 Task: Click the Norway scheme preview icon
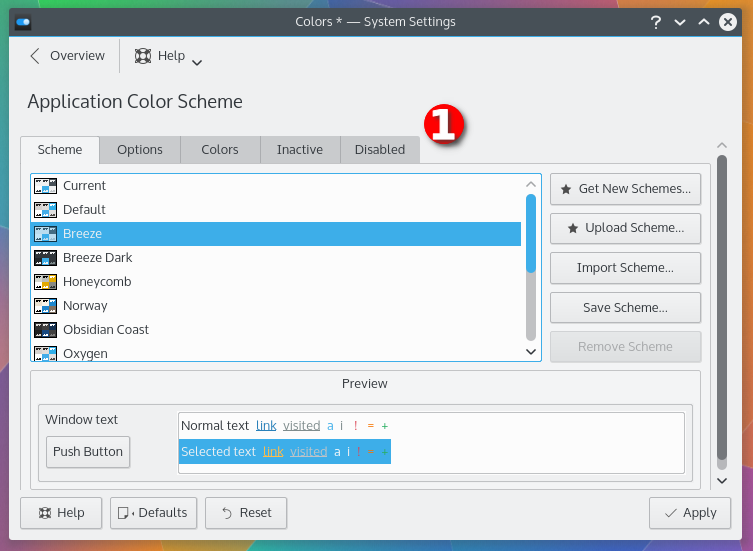(x=45, y=306)
